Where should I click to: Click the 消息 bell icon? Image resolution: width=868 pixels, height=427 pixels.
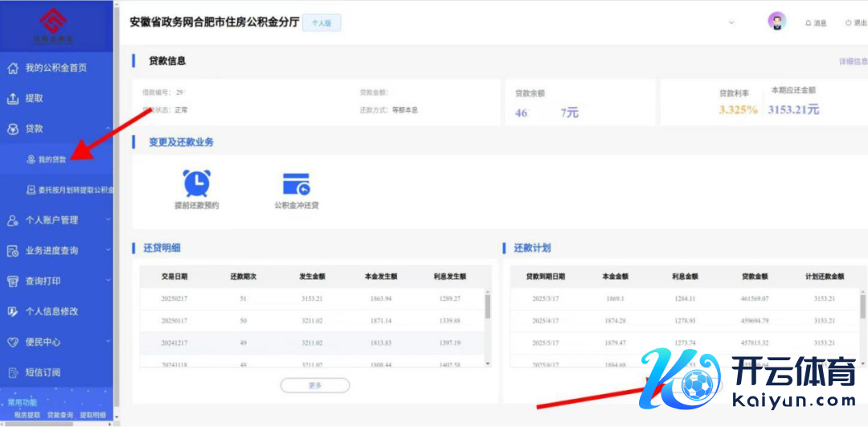[x=808, y=23]
